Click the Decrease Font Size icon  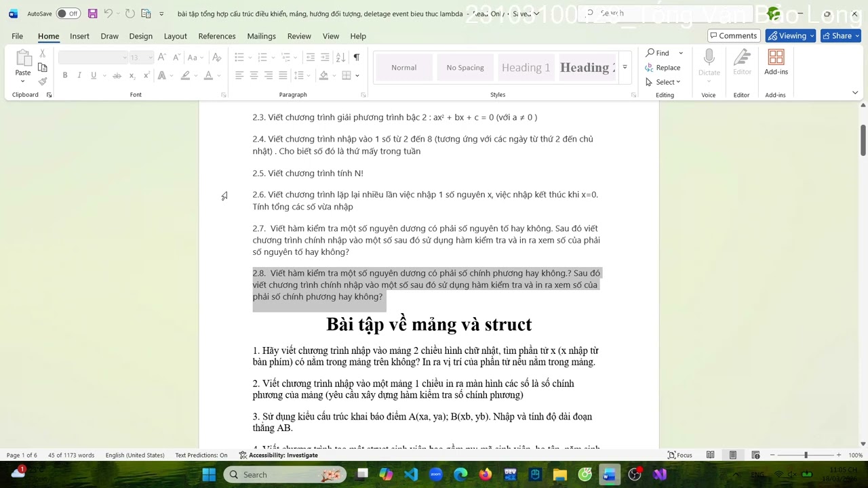176,58
